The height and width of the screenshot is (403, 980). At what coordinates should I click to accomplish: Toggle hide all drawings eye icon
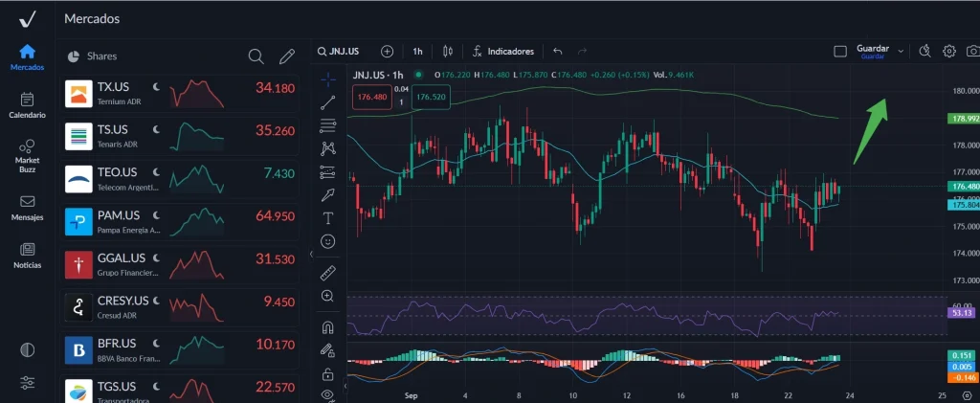click(x=328, y=393)
